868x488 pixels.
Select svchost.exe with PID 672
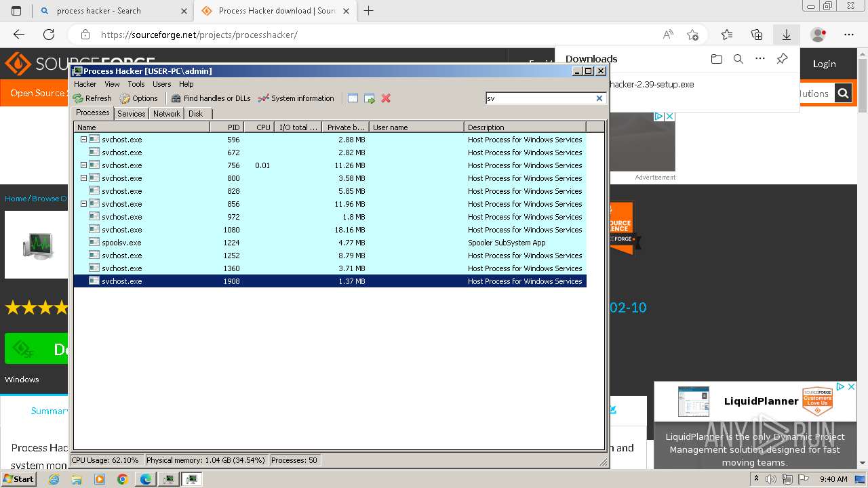(330, 152)
